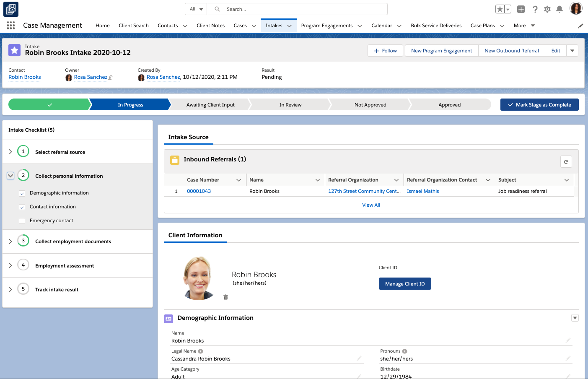Open the More navigation dropdown

[524, 26]
